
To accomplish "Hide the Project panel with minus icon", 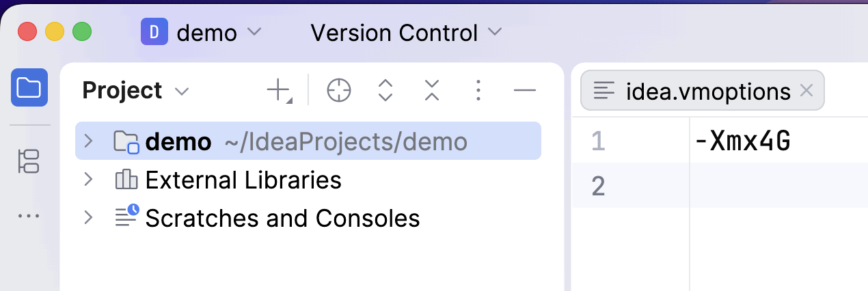I will 525,90.
